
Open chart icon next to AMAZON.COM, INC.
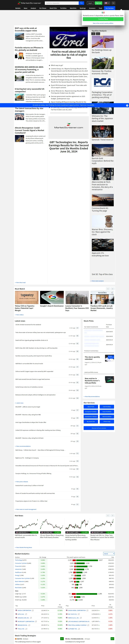(31, 618)
